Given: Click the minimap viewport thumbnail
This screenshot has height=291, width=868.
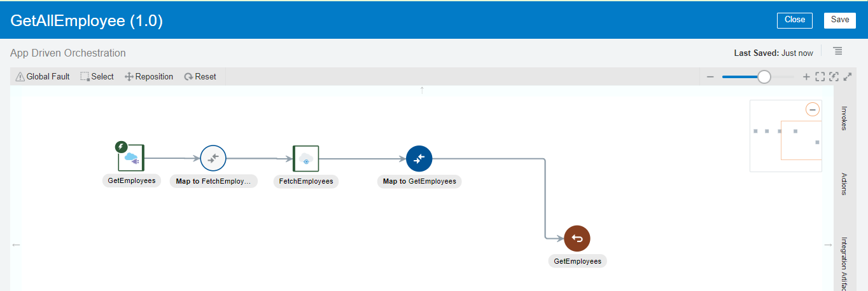Looking at the screenshot, I should click(x=801, y=140).
